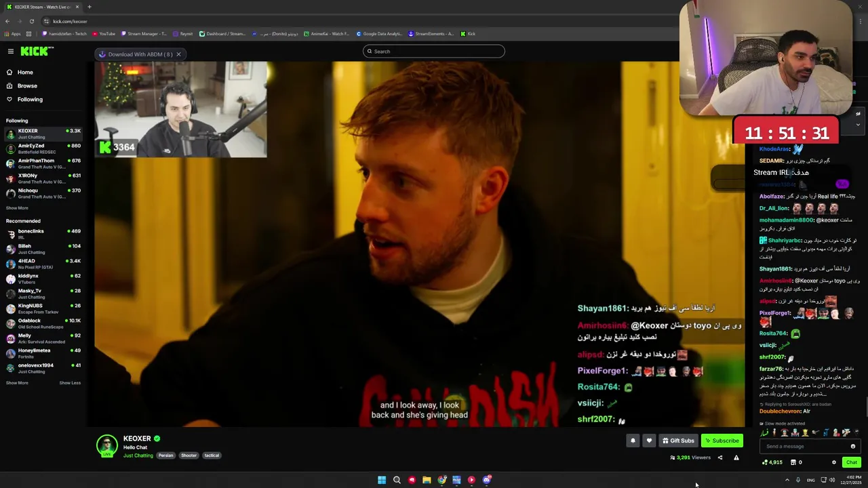Close the KEOXER Stream browser tab
Image resolution: width=868 pixels, height=488 pixels.
tap(77, 7)
